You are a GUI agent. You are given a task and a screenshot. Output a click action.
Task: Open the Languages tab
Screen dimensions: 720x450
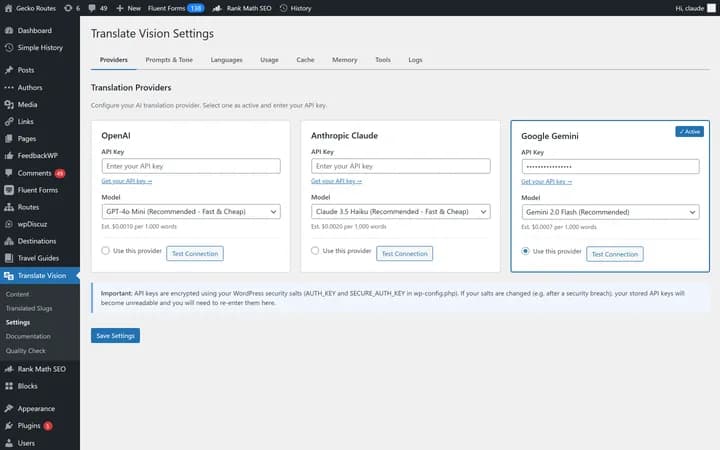click(226, 60)
